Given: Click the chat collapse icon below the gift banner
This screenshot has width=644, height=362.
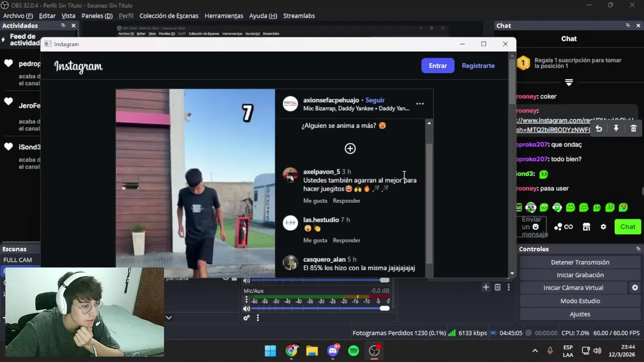Looking at the screenshot, I should (569, 82).
